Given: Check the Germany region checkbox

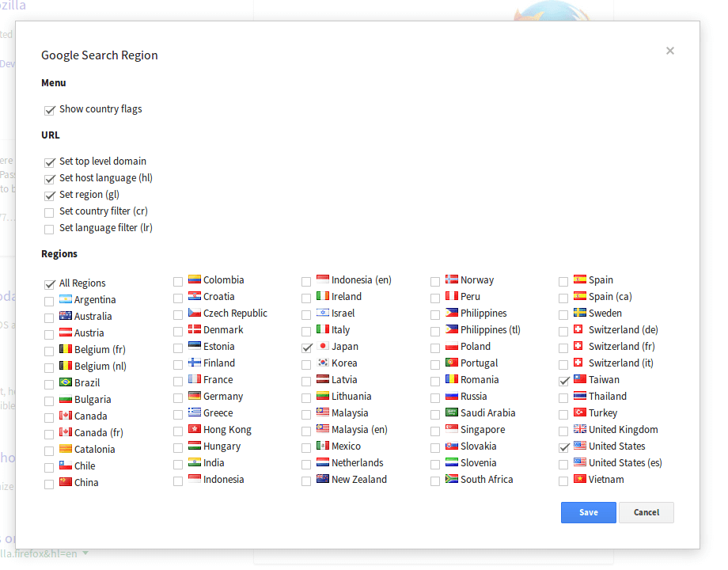Looking at the screenshot, I should pyautogui.click(x=178, y=397).
